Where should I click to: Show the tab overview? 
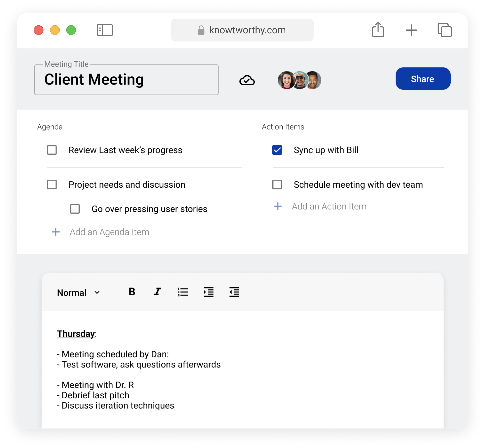(445, 30)
